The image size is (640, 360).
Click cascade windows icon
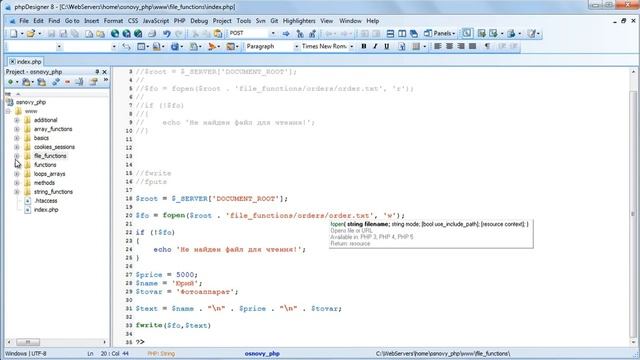click(x=414, y=33)
